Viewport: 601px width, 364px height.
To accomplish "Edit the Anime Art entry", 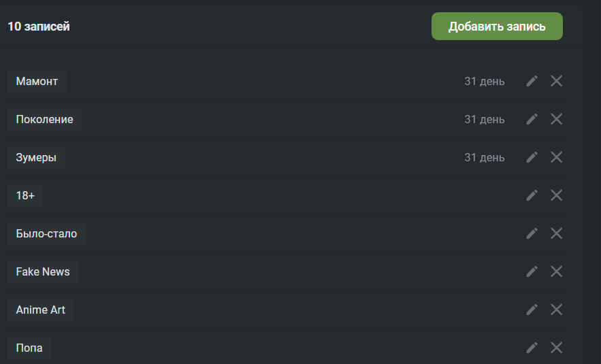I will click(x=532, y=310).
